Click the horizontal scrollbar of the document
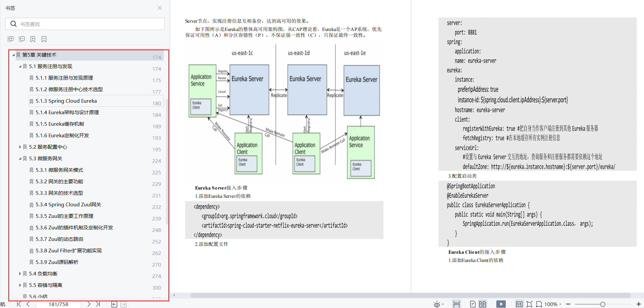Image resolution: width=644 pixels, height=308 pixels. point(410,295)
